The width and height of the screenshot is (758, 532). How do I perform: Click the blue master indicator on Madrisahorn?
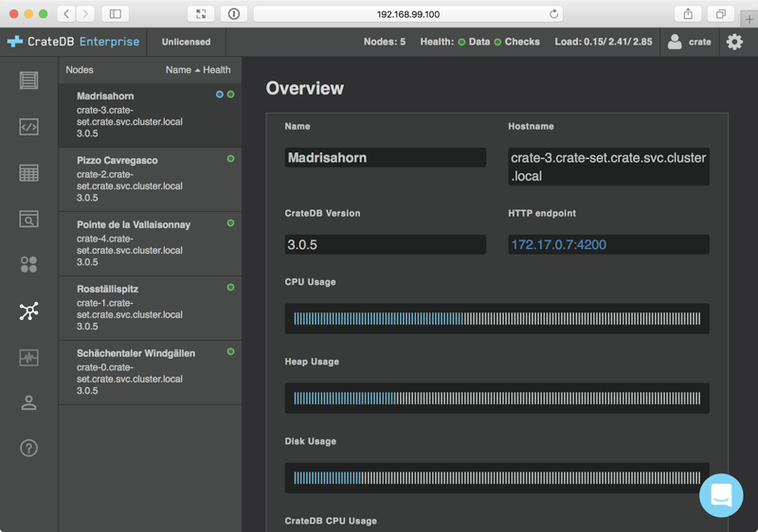(x=220, y=95)
